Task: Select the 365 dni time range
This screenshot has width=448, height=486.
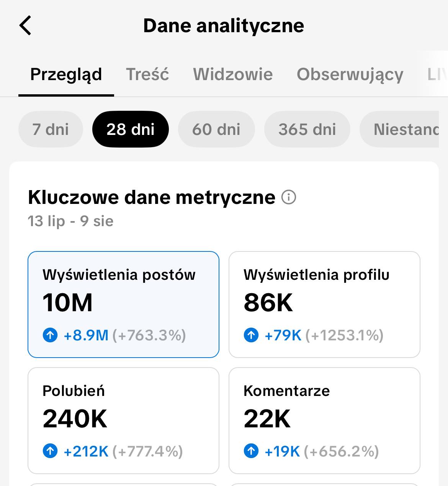Action: pos(307,130)
